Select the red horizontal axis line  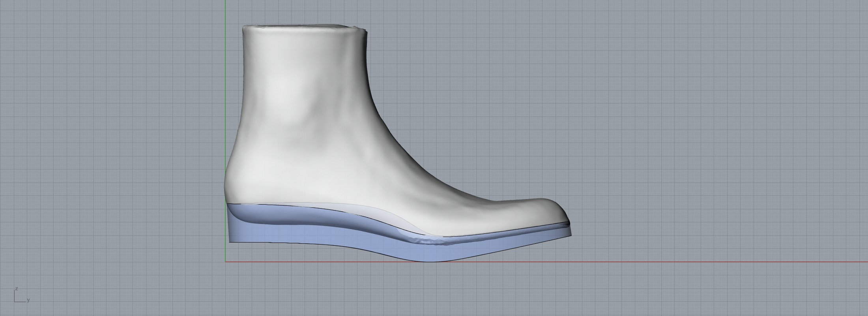pyautogui.click(x=671, y=261)
